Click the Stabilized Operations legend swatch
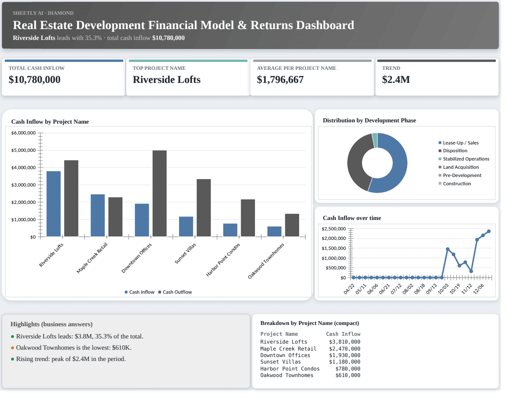This screenshot has width=532, height=400. [440, 159]
